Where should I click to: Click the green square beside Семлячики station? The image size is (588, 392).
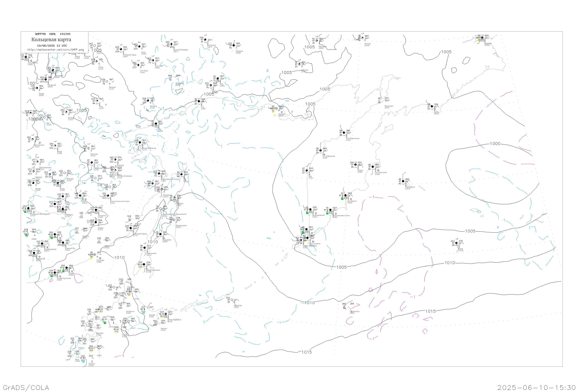342,199
